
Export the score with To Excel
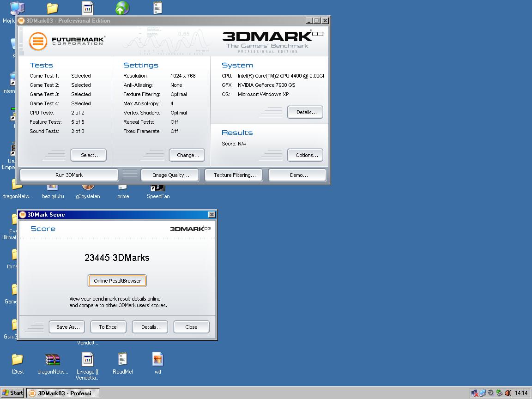pos(108,327)
